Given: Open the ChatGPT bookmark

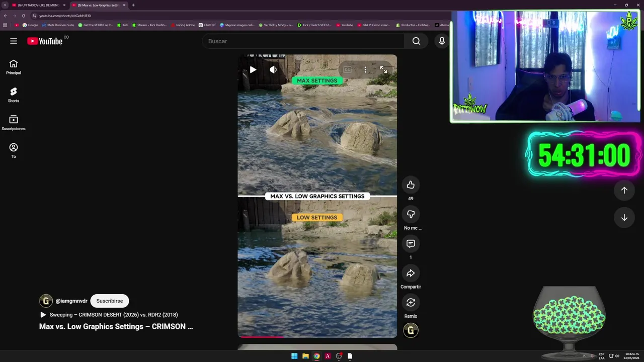Looking at the screenshot, I should click(207, 25).
